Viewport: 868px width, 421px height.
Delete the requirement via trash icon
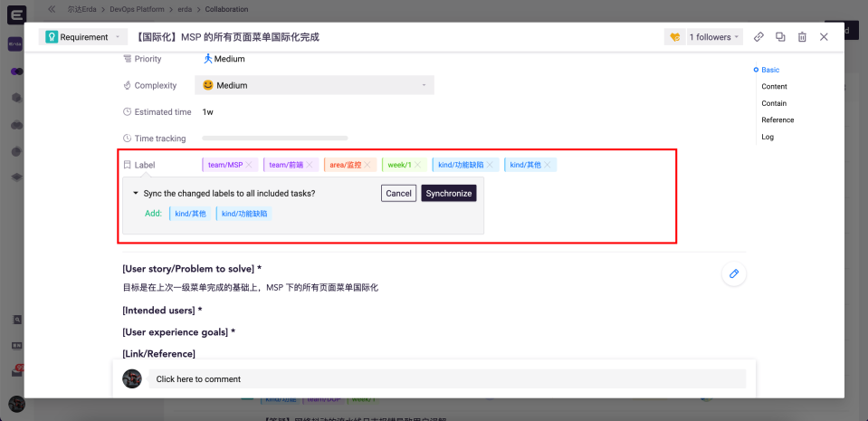[x=802, y=37]
